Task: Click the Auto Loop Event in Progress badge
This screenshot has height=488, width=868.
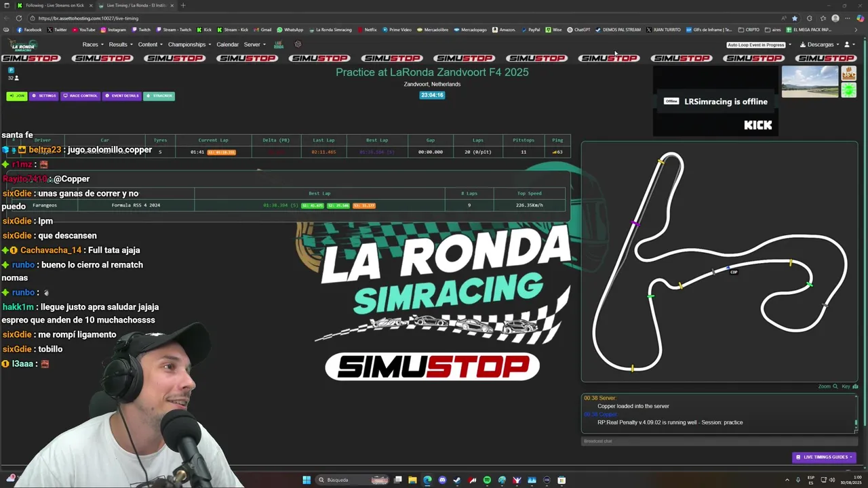Action: (x=756, y=45)
